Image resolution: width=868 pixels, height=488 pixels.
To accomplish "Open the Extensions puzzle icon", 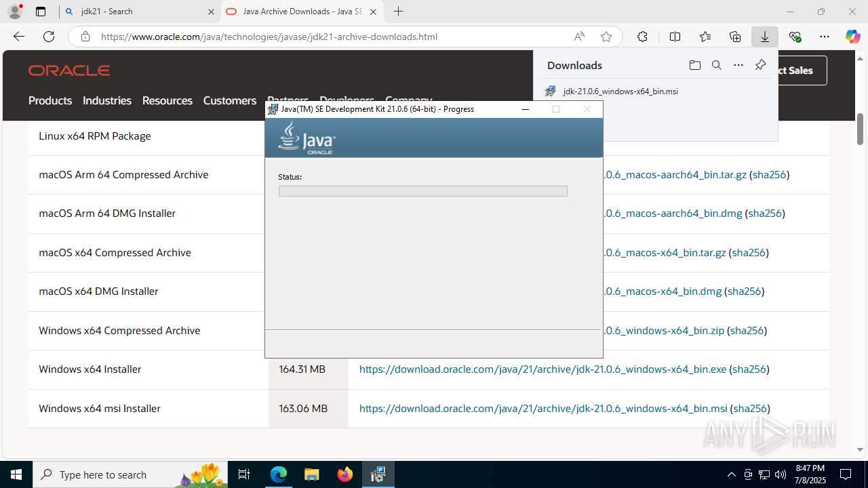I will point(642,37).
